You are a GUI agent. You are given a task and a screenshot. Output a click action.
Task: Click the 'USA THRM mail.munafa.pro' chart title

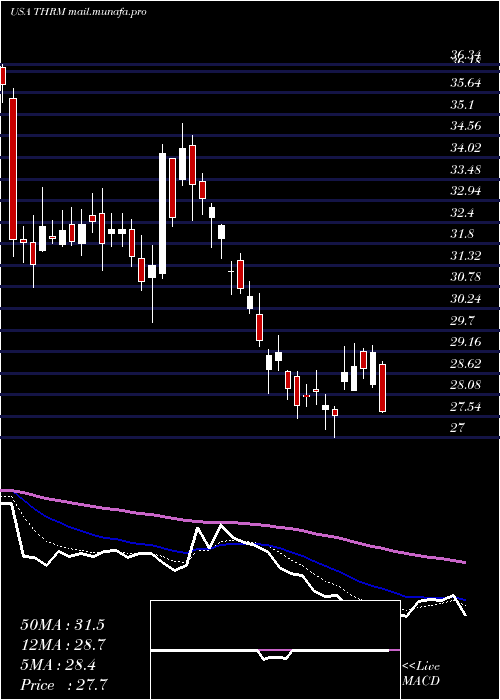(78, 12)
